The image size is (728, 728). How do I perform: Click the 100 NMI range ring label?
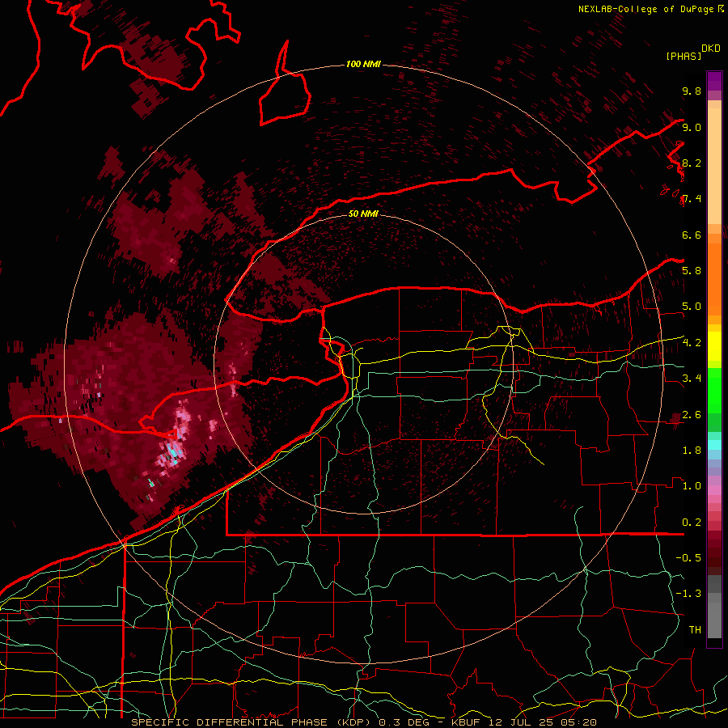(363, 64)
